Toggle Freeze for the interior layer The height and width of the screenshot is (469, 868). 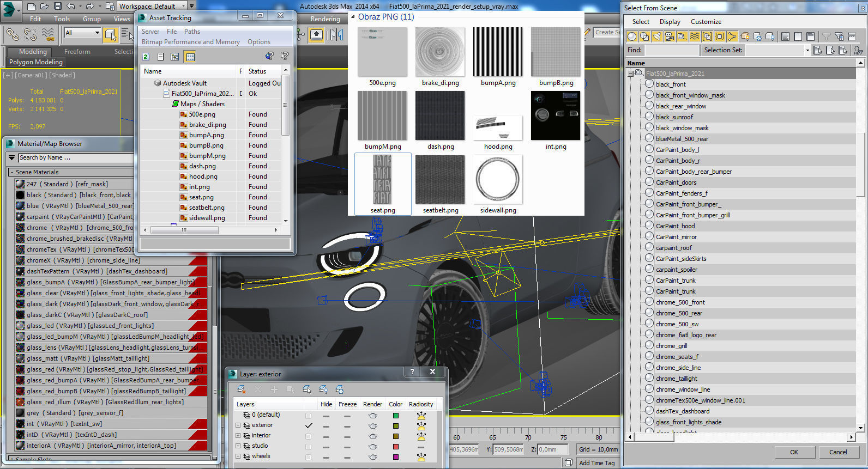click(x=347, y=436)
